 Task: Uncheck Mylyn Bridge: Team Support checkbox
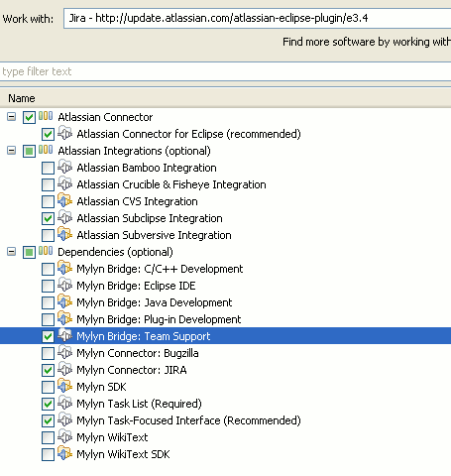point(48,336)
